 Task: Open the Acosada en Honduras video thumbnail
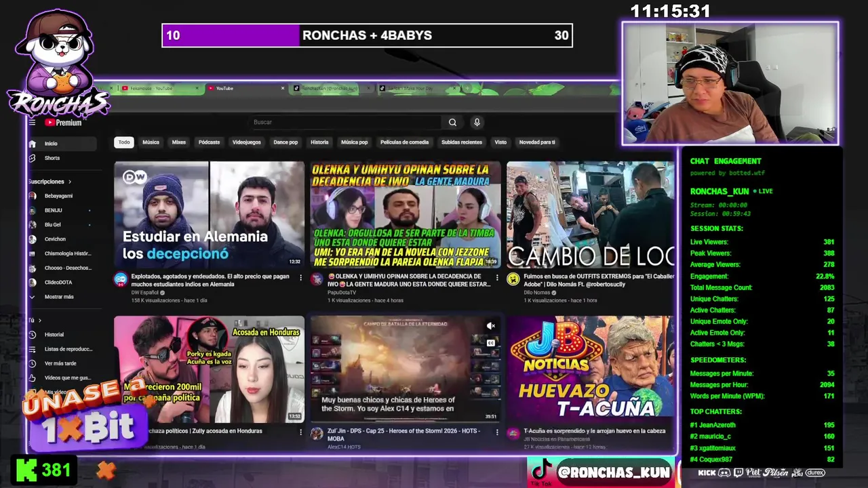pyautogui.click(x=209, y=369)
